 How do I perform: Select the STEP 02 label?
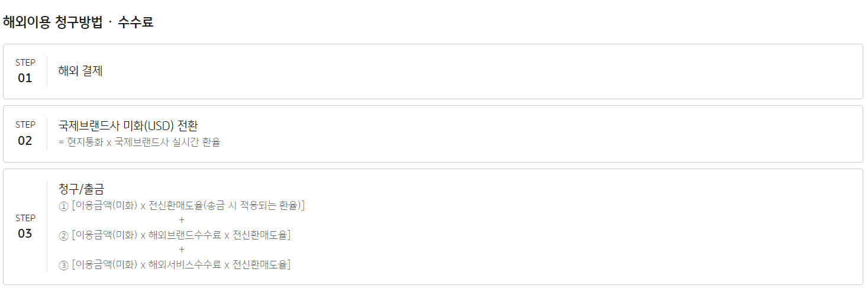[25, 125]
